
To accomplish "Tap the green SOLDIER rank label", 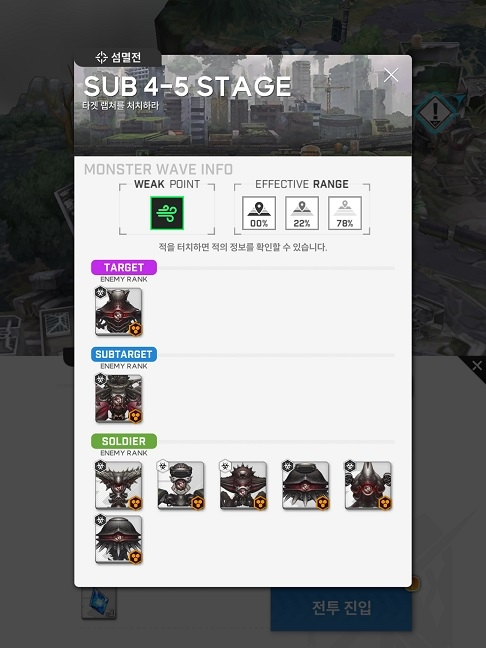I will point(124,441).
